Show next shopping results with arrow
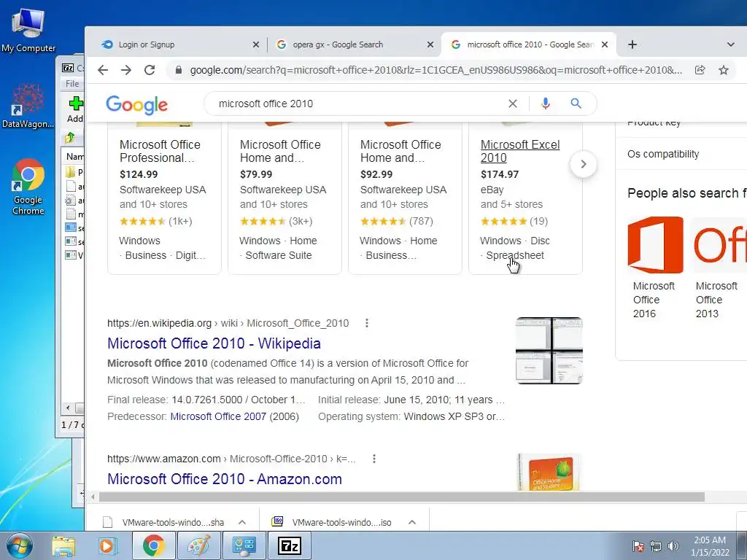Screen dimensions: 747x560 pos(583,164)
